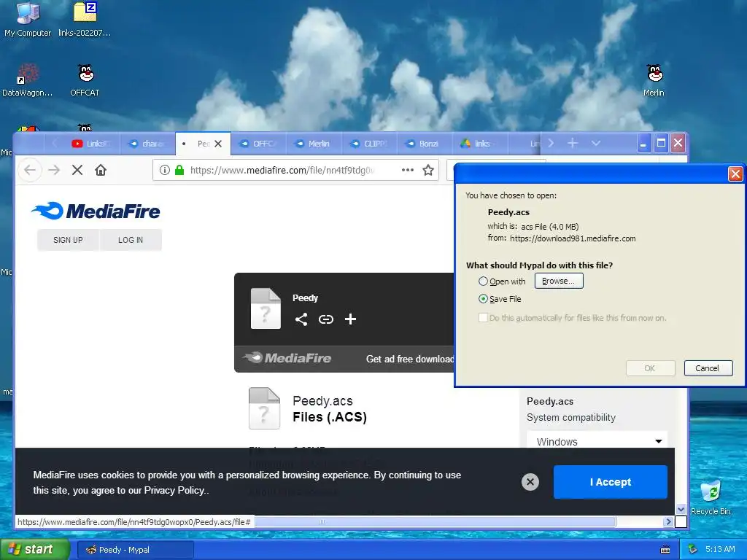The height and width of the screenshot is (560, 747).
Task: Bookmark this page with the star icon
Action: click(428, 170)
